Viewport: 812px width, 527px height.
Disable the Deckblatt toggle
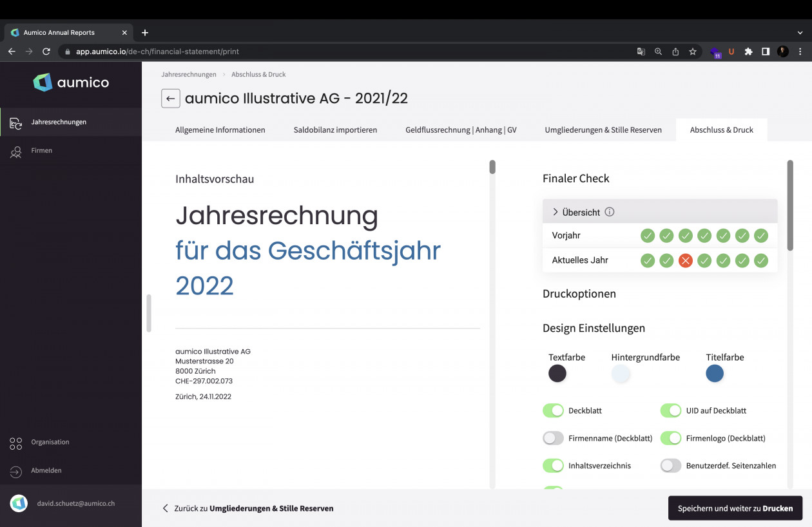pyautogui.click(x=553, y=410)
